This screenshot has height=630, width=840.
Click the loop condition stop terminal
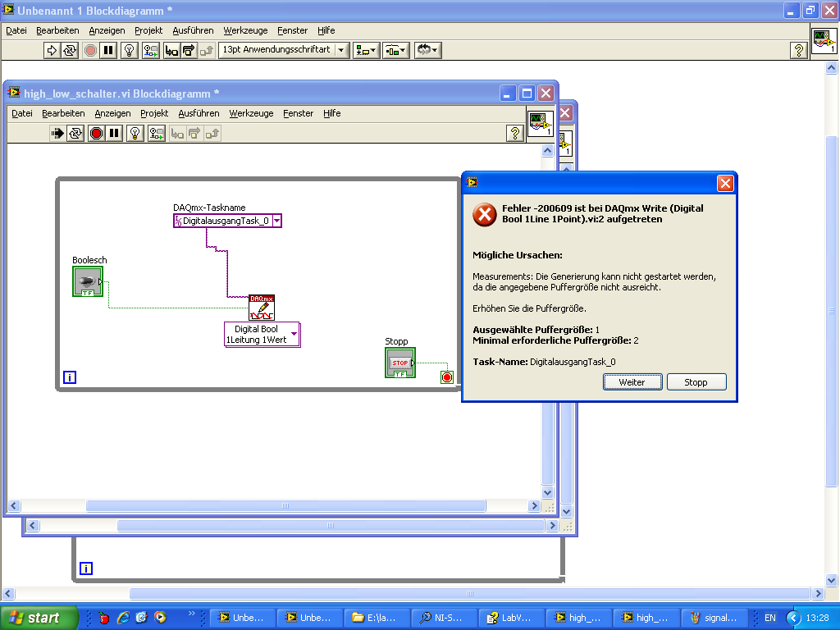447,377
